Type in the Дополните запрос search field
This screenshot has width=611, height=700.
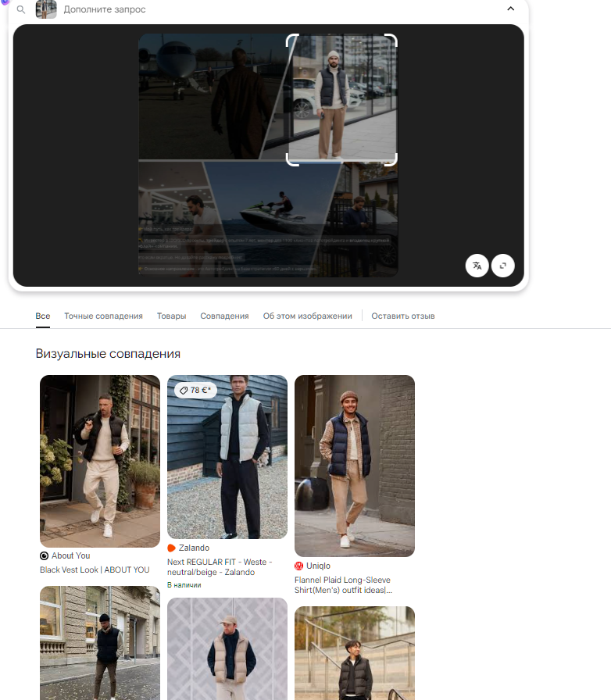[x=273, y=9]
